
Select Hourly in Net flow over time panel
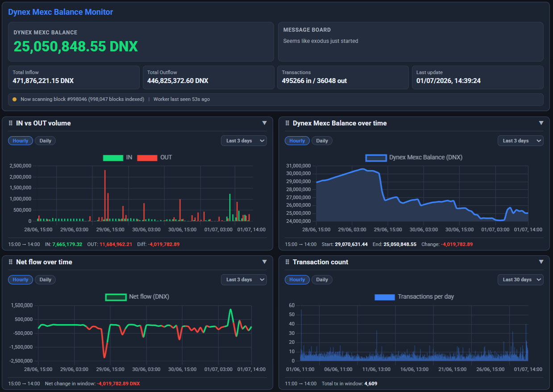tap(21, 279)
